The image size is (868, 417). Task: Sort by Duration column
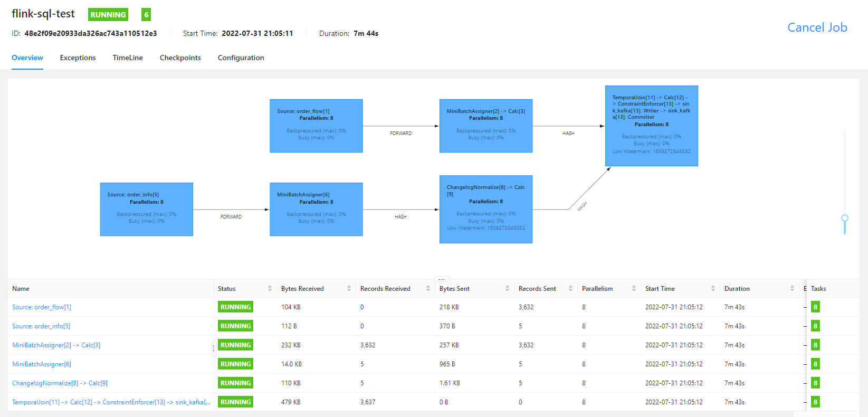792,288
